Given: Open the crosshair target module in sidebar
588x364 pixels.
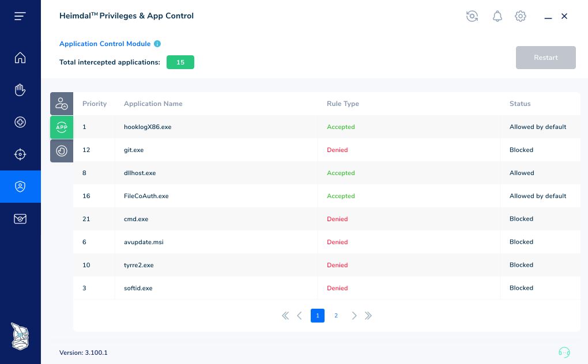Looking at the screenshot, I should click(x=20, y=154).
